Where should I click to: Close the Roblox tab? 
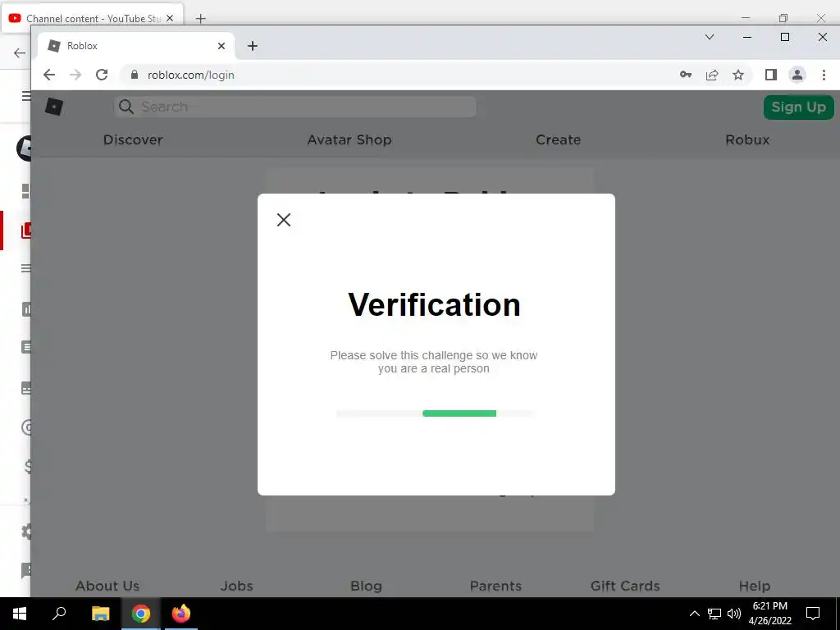(221, 46)
